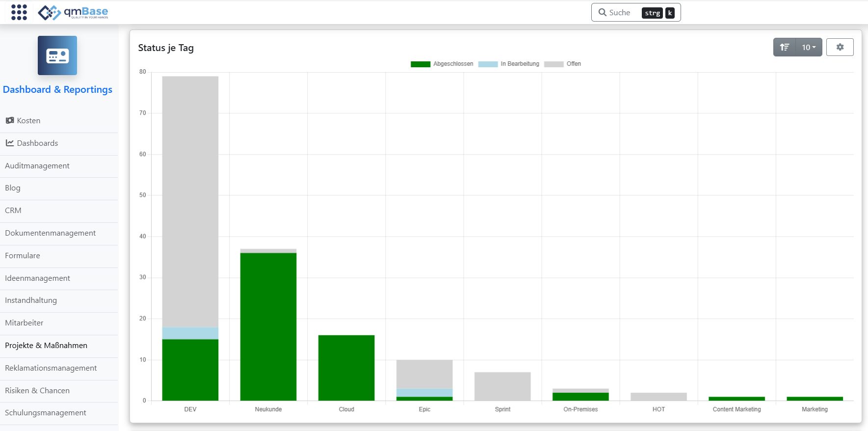Open the app launcher grid icon
This screenshot has height=431, width=868.
coord(19,12)
